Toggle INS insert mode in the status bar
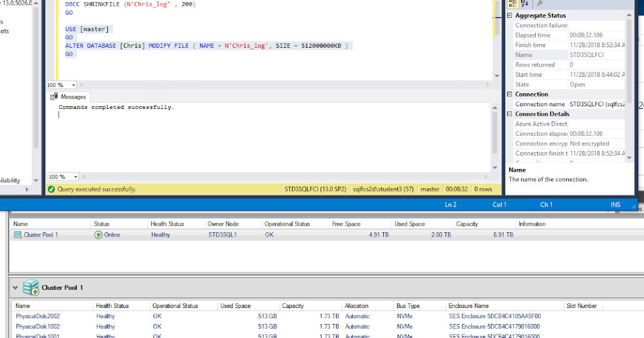This screenshot has width=644, height=338. [615, 204]
